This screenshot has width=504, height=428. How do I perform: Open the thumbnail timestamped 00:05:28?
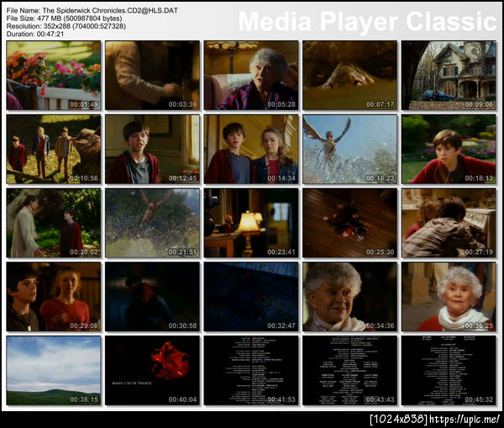(x=251, y=76)
